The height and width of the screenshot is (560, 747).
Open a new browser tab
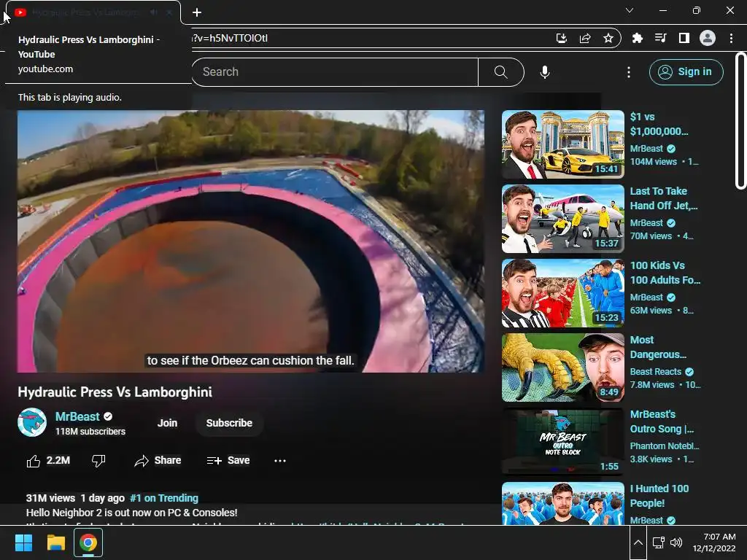(197, 12)
